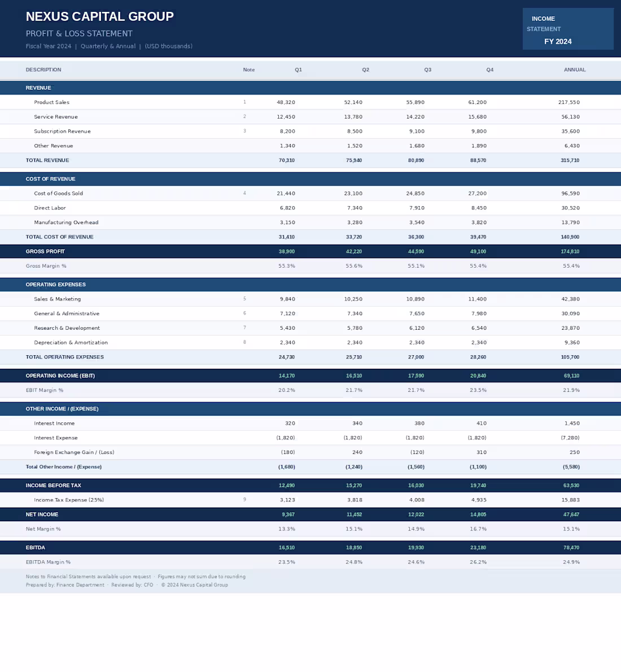Click Subscription Revenue Q4 value 9,800

(x=479, y=131)
